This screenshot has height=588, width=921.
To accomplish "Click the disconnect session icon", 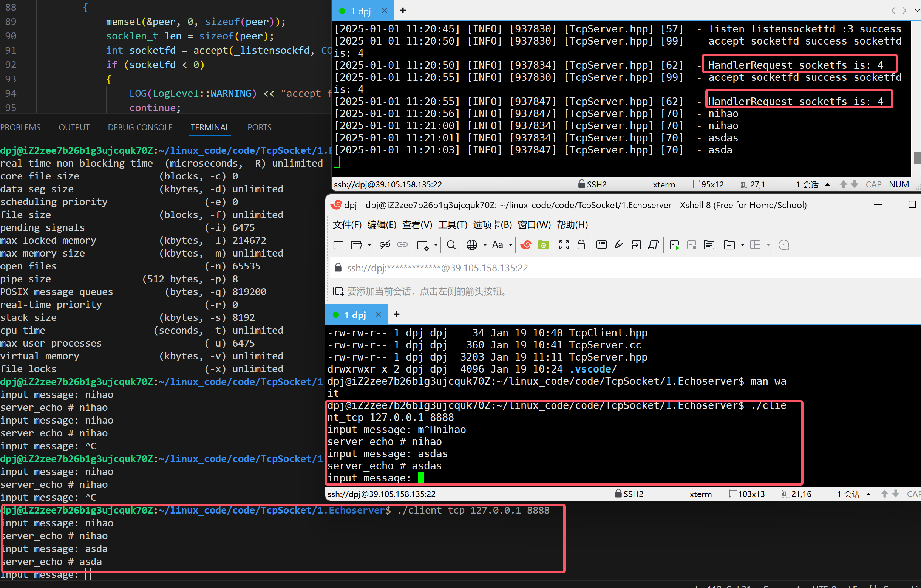I will pos(385,245).
